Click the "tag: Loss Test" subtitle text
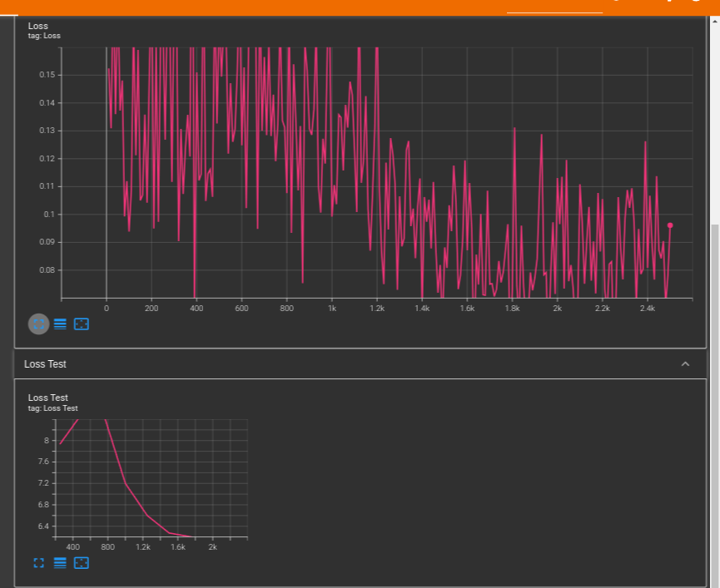 (x=53, y=408)
